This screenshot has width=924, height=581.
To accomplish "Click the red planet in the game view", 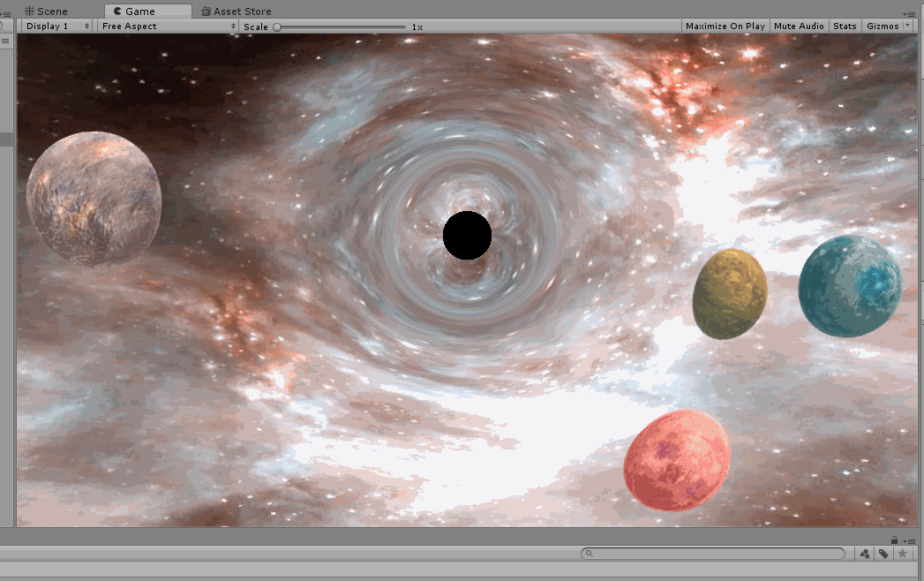I will (677, 460).
